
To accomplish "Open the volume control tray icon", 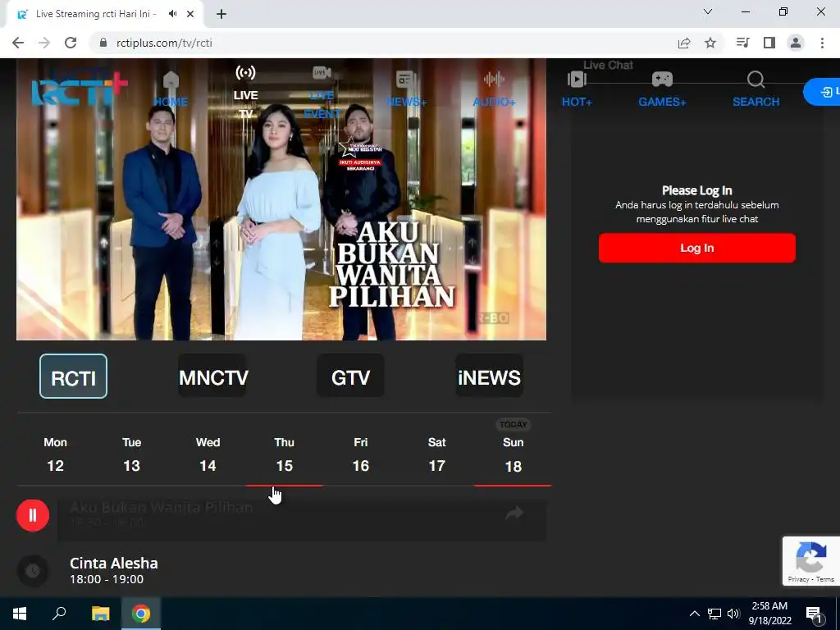I will click(x=733, y=614).
